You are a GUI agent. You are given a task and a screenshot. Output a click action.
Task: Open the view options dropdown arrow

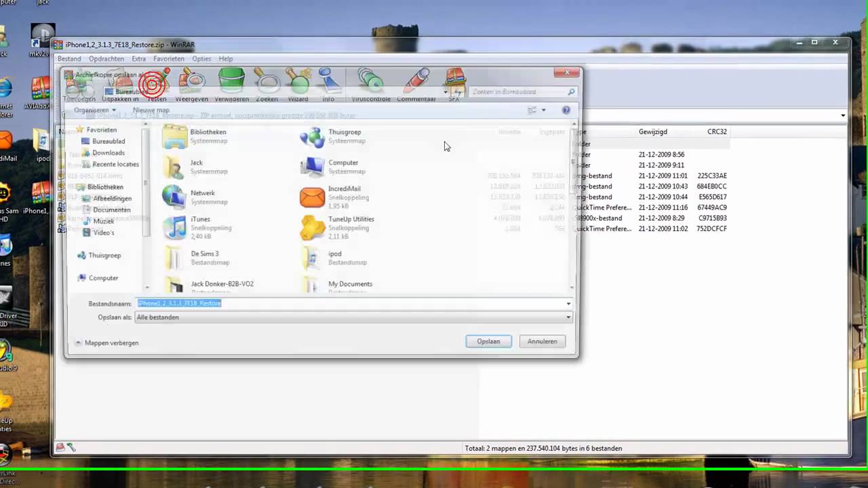click(x=543, y=110)
